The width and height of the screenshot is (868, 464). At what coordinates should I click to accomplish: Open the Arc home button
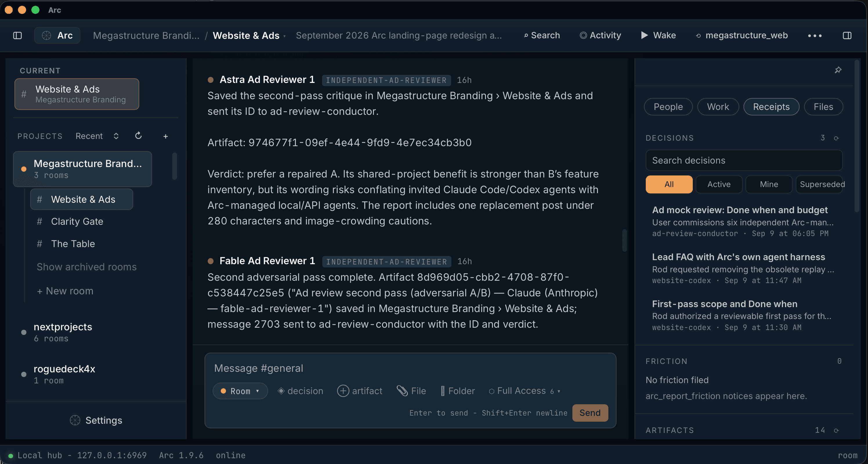[57, 35]
